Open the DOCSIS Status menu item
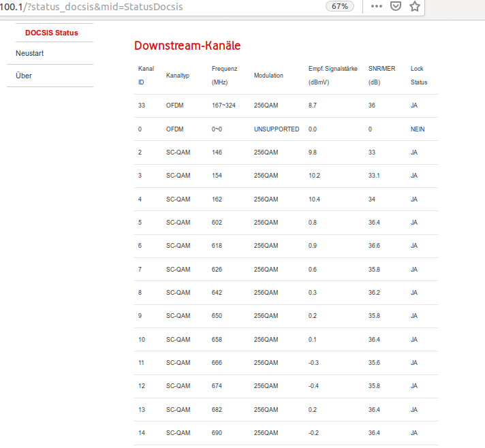Image resolution: width=485 pixels, height=448 pixels. (51, 33)
